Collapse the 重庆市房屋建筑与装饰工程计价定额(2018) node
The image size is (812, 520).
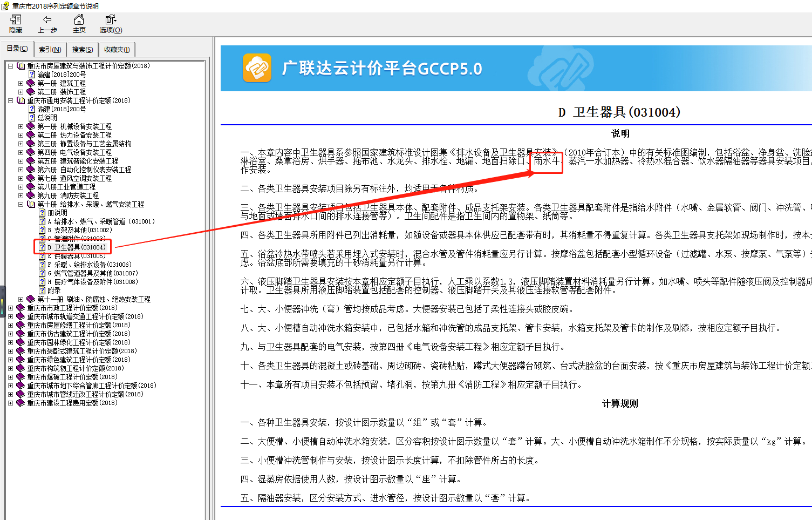tap(10, 66)
